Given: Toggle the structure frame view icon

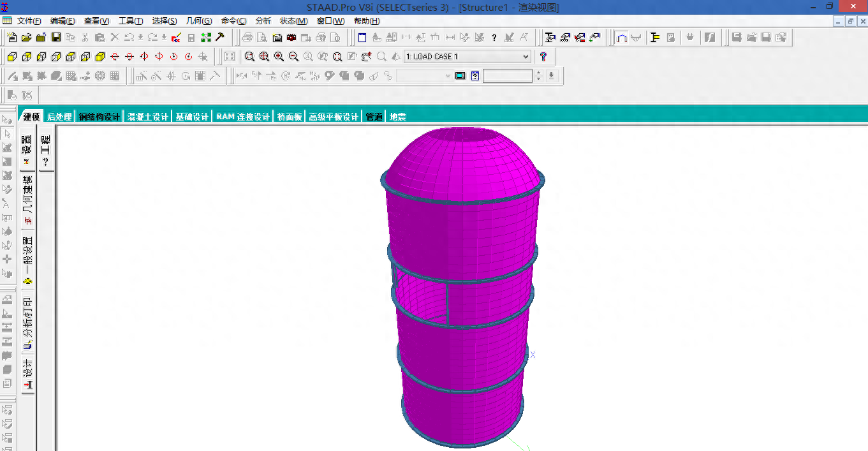Looking at the screenshot, I should (621, 38).
